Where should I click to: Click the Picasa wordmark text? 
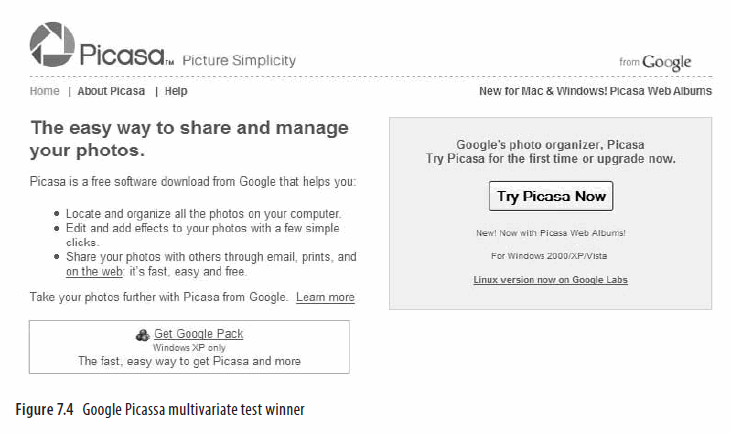[x=123, y=55]
